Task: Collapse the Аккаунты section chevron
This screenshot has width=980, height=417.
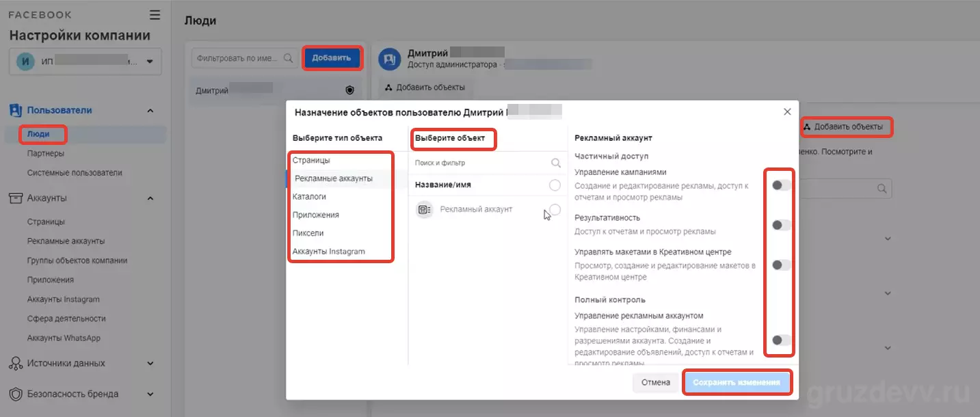Action: tap(150, 198)
